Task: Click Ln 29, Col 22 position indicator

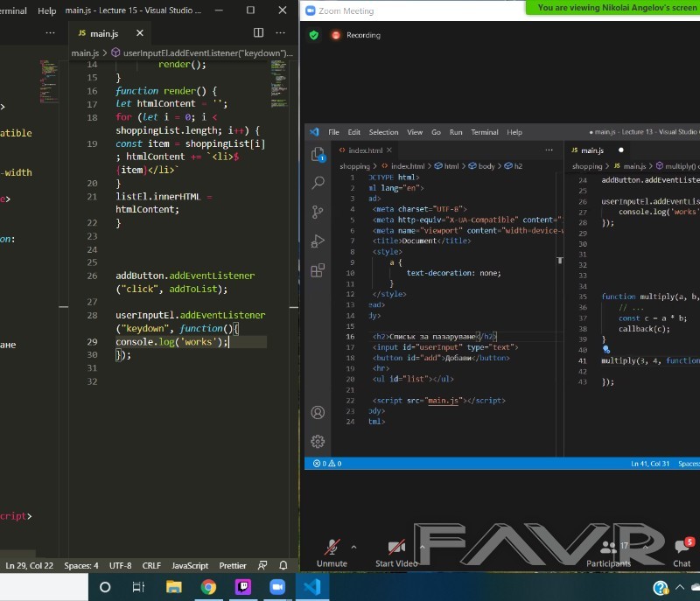Action: 29,565
